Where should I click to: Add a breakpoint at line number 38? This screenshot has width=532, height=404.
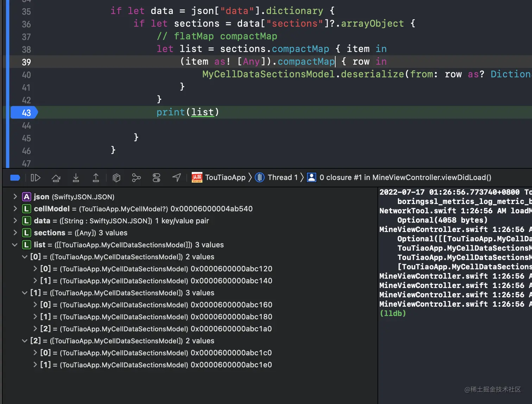click(x=26, y=50)
